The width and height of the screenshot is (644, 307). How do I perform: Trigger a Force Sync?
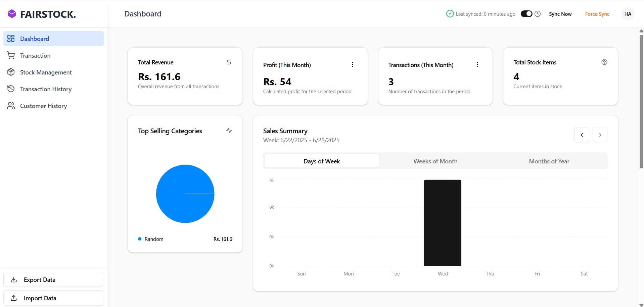tap(597, 14)
